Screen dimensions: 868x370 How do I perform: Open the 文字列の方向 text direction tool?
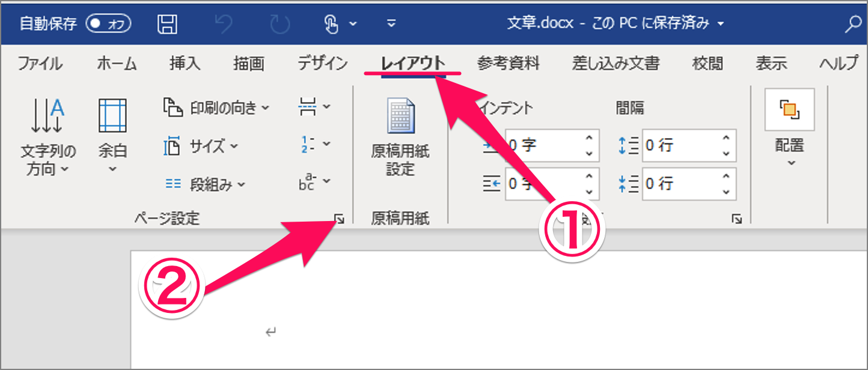(48, 138)
